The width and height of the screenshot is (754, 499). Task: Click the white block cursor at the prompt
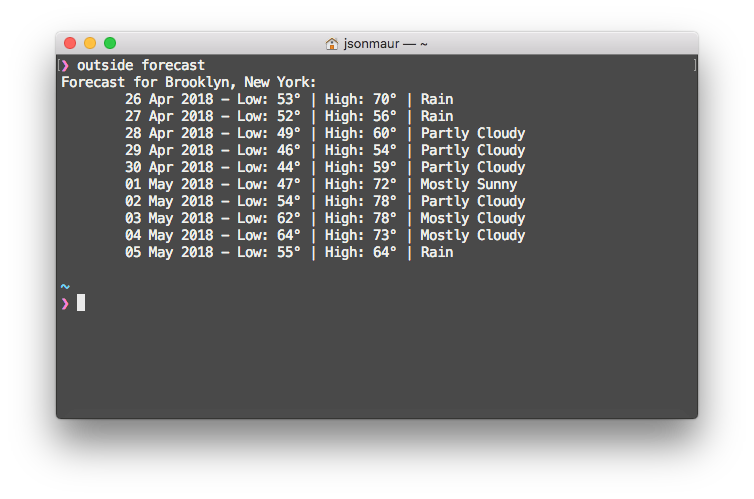point(81,303)
